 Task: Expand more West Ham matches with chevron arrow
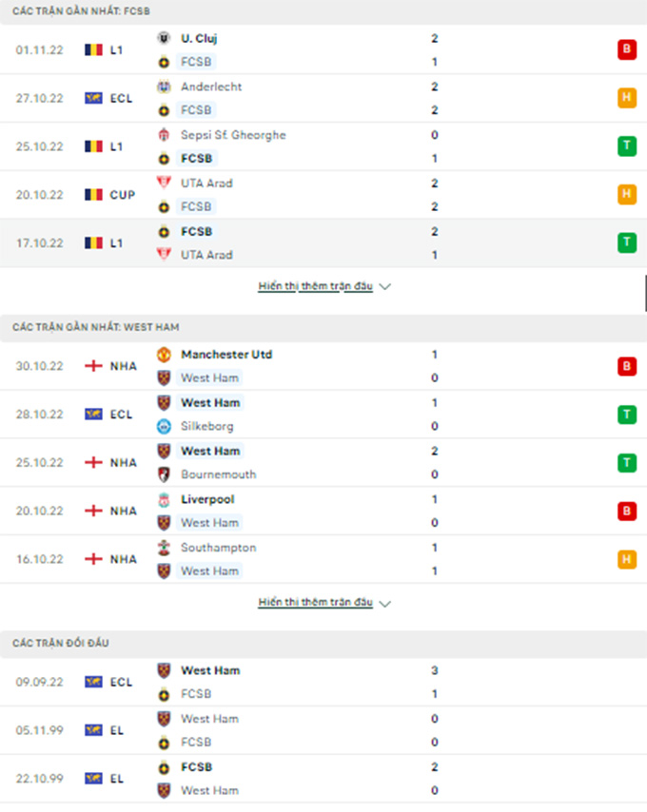click(385, 604)
